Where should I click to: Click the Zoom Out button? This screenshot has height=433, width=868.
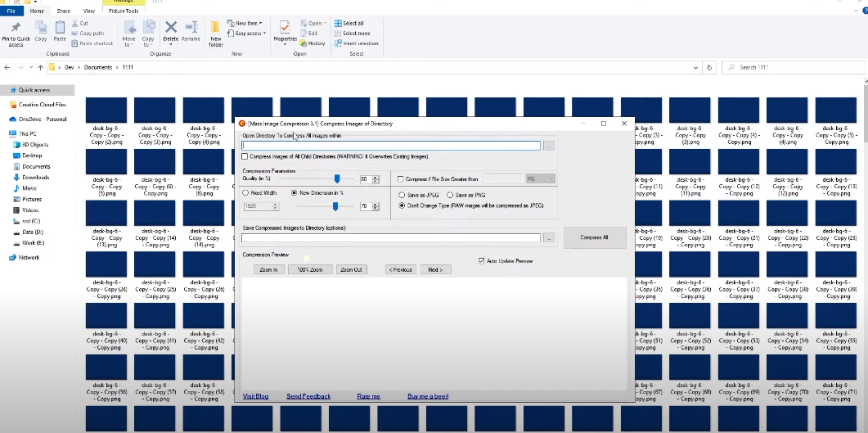point(351,269)
